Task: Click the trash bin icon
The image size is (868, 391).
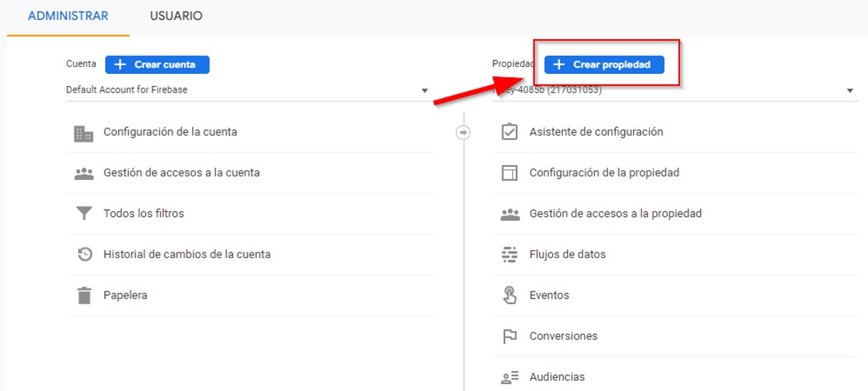Action: tap(85, 295)
